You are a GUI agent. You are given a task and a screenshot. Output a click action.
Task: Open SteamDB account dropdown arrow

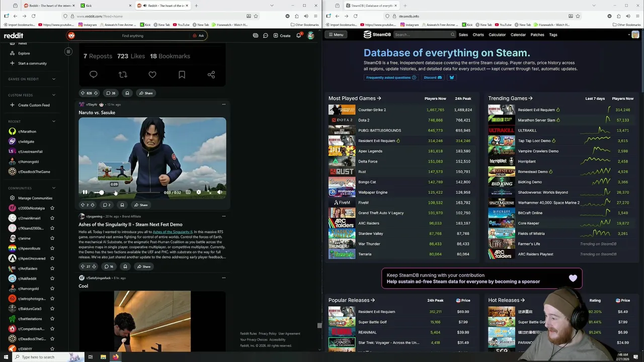[629, 35]
